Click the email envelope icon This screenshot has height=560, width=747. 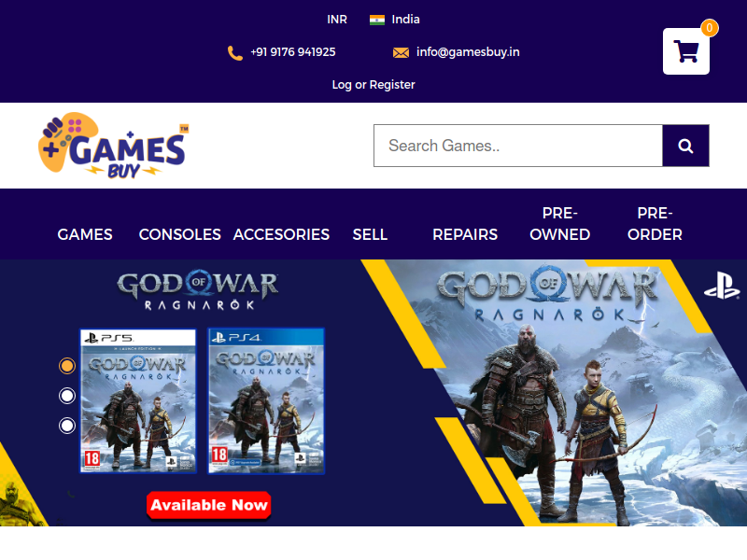pyautogui.click(x=401, y=52)
